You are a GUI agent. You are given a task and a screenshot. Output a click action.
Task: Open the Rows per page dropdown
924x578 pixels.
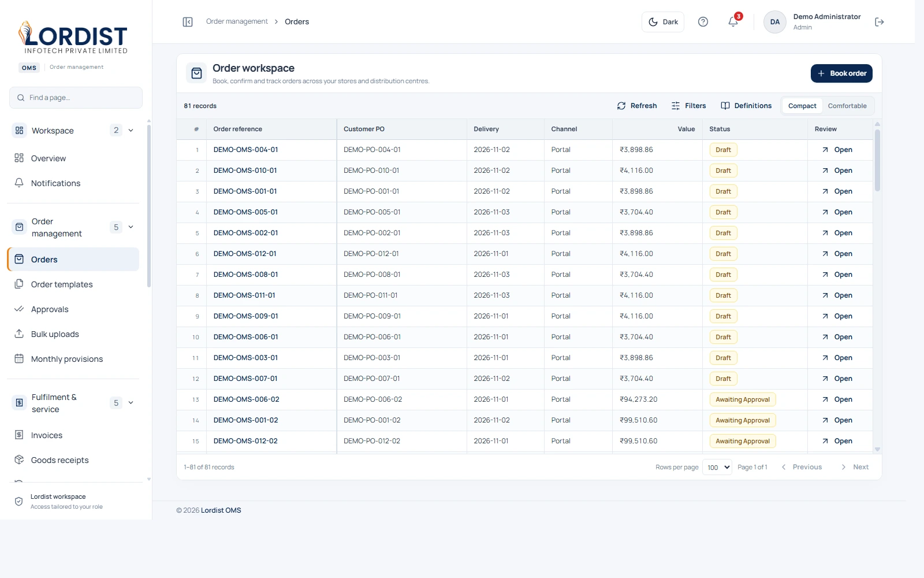(x=717, y=467)
